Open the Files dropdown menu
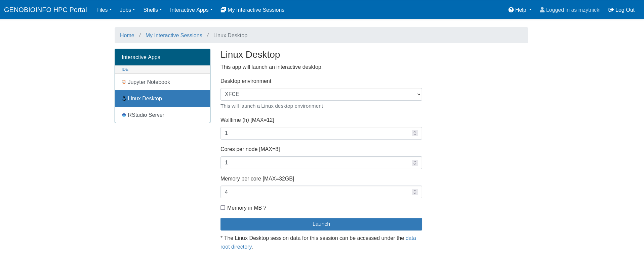This screenshot has width=644, height=257. tap(104, 10)
